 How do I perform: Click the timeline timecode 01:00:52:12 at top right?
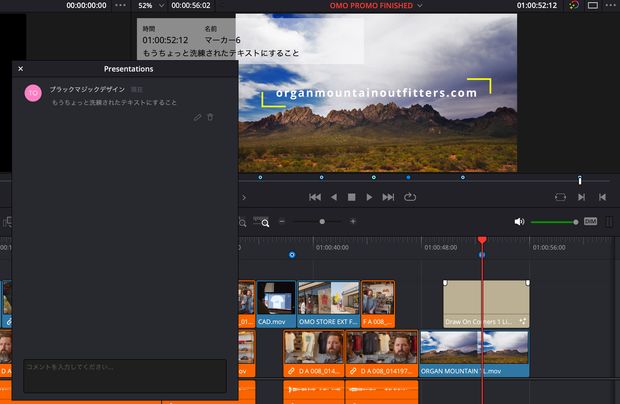click(x=537, y=6)
